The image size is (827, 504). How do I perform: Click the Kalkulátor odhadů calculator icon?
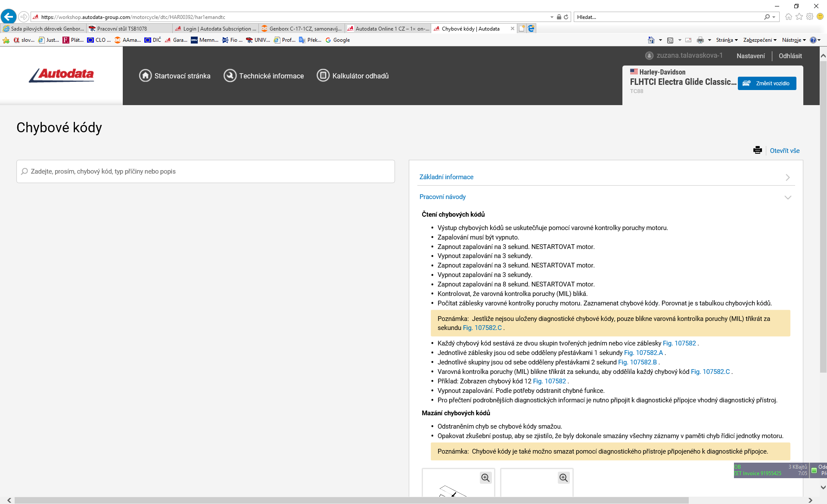(x=323, y=76)
